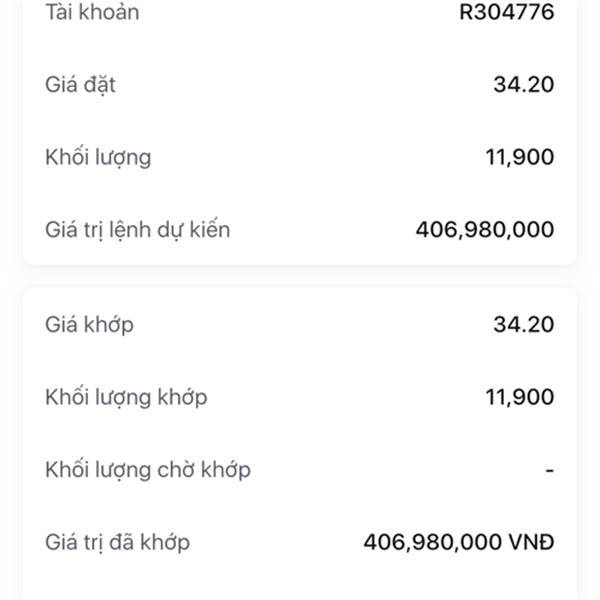Tap the VNĐ currency unit text
Viewport: 600px width, 600px height.
tap(531, 543)
